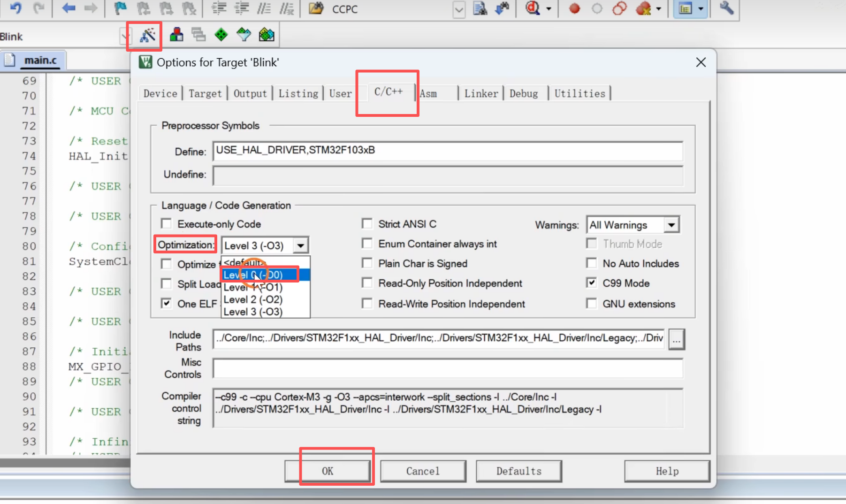The height and width of the screenshot is (504, 846).
Task: Open the window layout dropdown arrow
Action: pyautogui.click(x=701, y=9)
